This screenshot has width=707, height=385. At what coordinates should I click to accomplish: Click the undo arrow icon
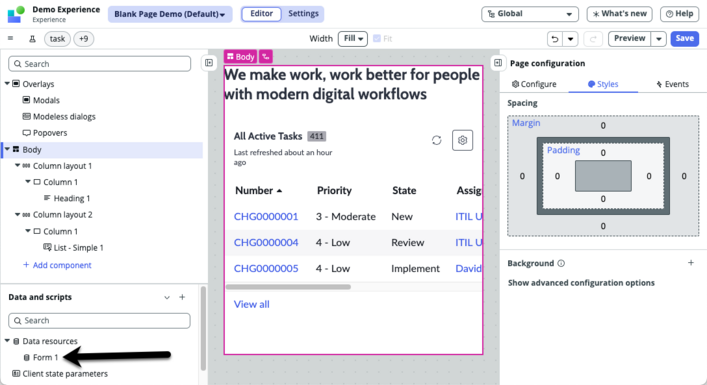[555, 39]
